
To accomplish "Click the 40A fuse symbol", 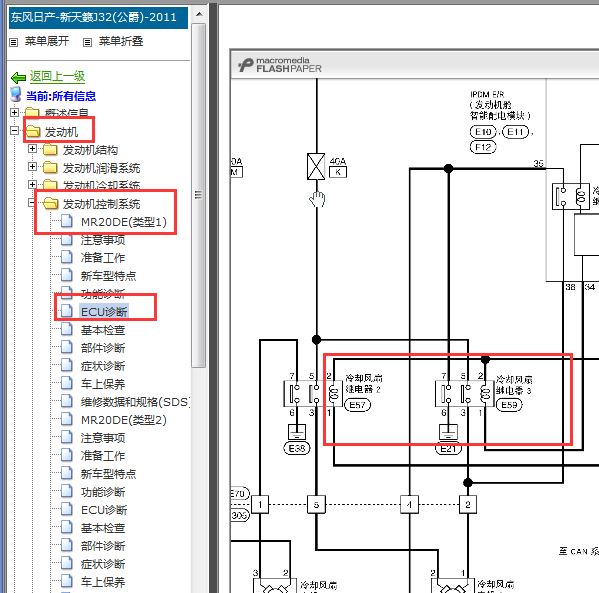I will [316, 167].
